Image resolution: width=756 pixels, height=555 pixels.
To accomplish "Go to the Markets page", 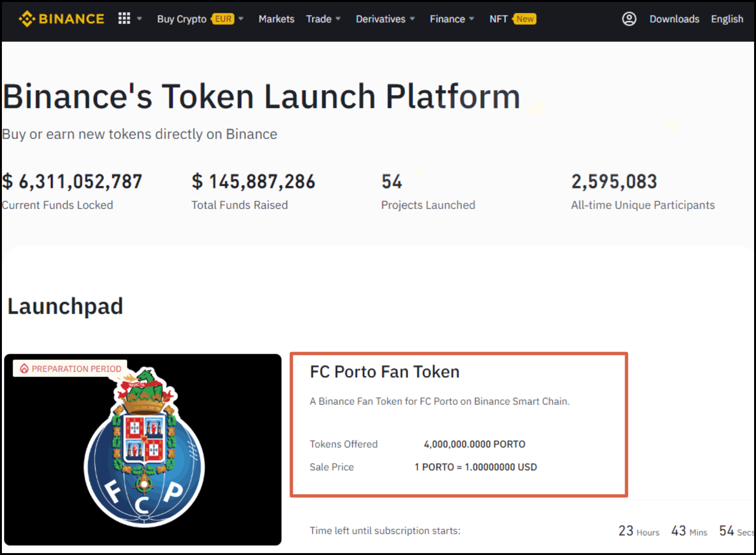I will [x=276, y=19].
